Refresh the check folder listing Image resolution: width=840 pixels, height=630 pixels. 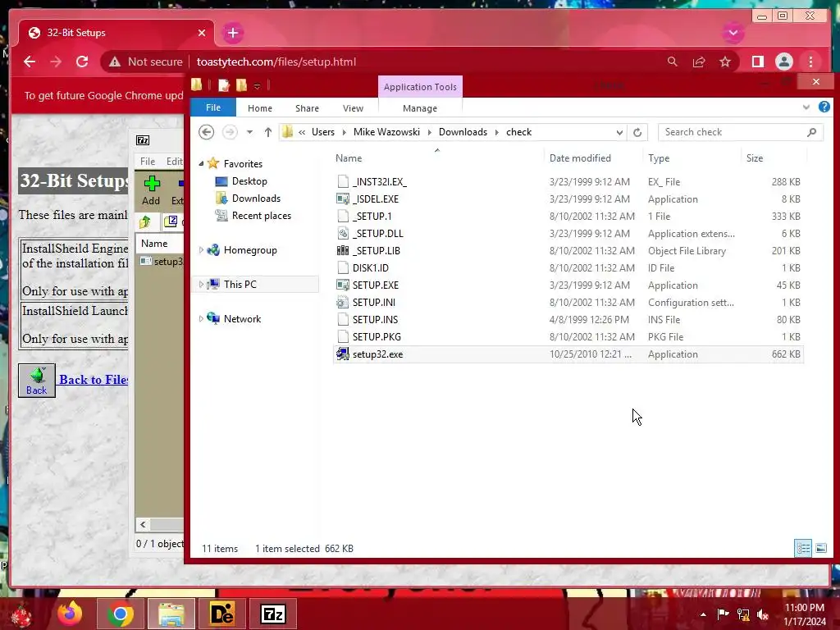point(637,132)
